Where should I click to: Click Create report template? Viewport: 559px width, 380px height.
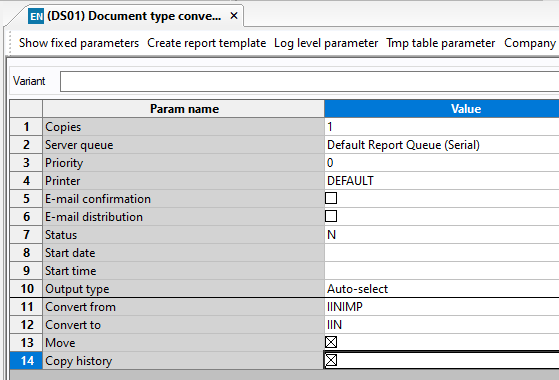tap(206, 43)
